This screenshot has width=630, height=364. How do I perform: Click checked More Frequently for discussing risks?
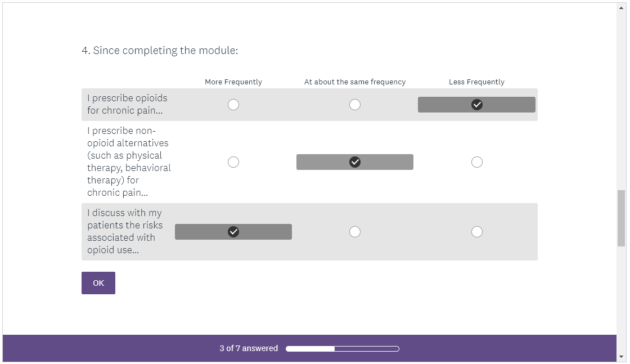(233, 232)
